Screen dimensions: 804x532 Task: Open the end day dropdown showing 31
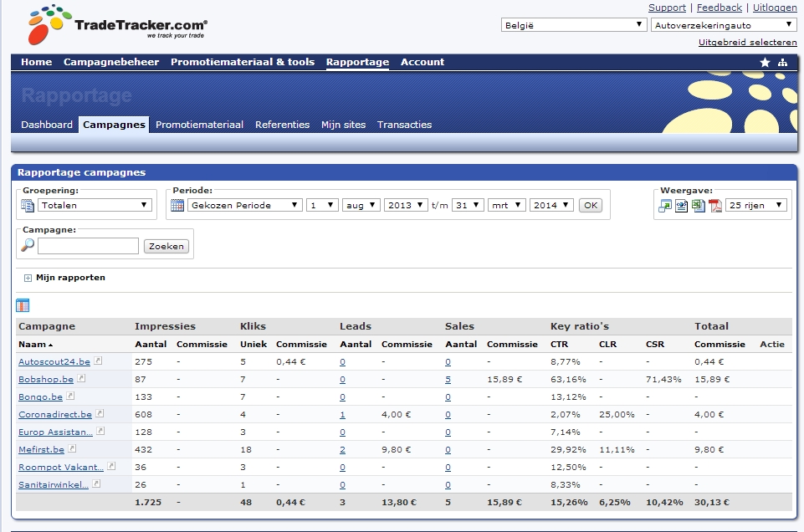(468, 206)
